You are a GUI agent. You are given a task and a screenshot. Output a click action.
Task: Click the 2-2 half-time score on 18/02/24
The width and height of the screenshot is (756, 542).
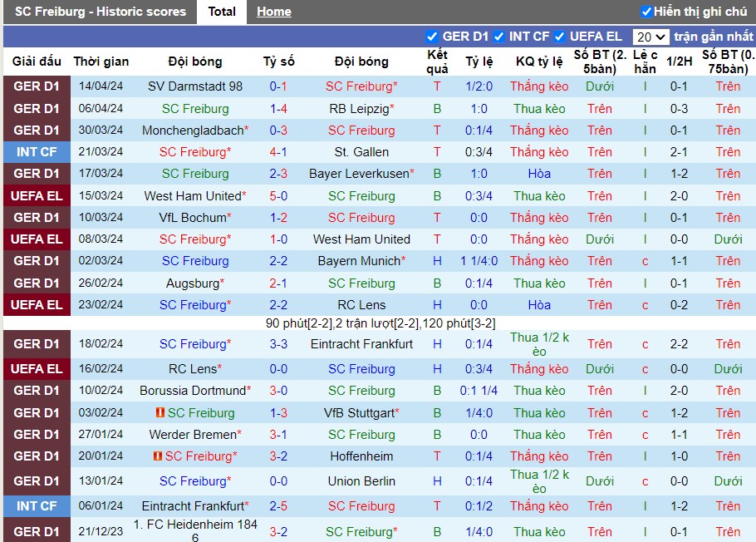pos(679,344)
